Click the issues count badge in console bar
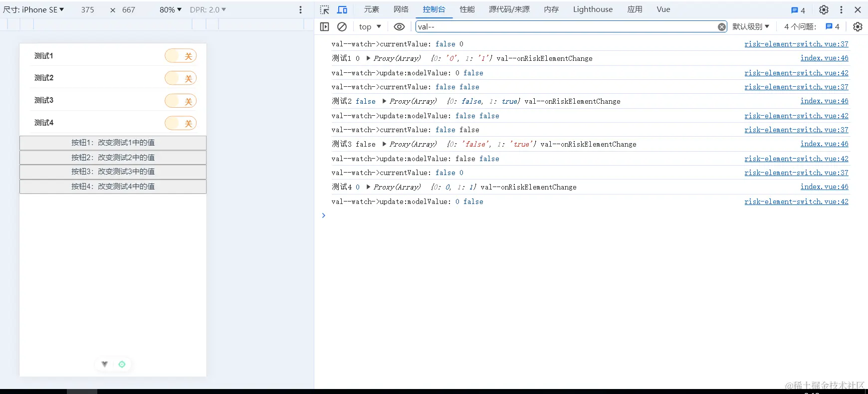Viewport: 868px width, 394px height. tap(833, 27)
